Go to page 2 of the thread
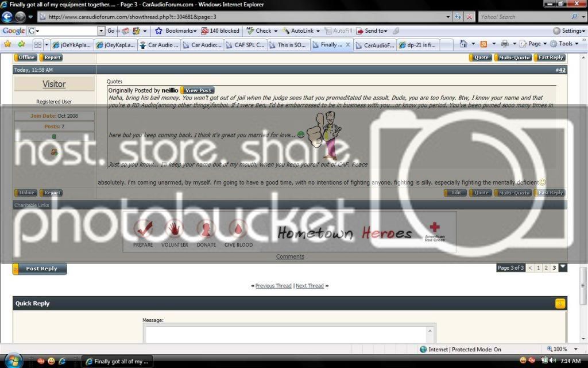 point(546,268)
